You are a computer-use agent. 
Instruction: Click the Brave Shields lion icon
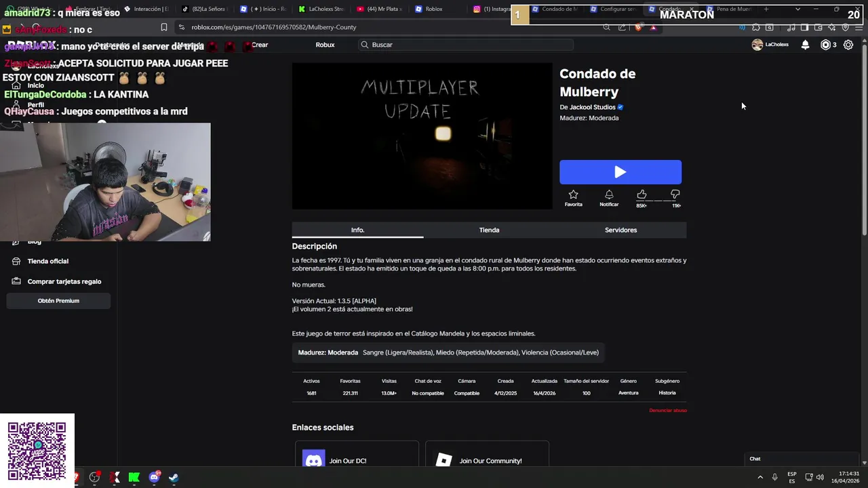(639, 27)
